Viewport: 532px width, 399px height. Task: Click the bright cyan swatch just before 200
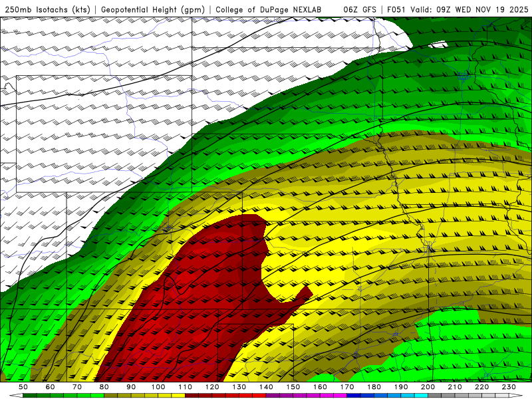pyautogui.click(x=421, y=395)
